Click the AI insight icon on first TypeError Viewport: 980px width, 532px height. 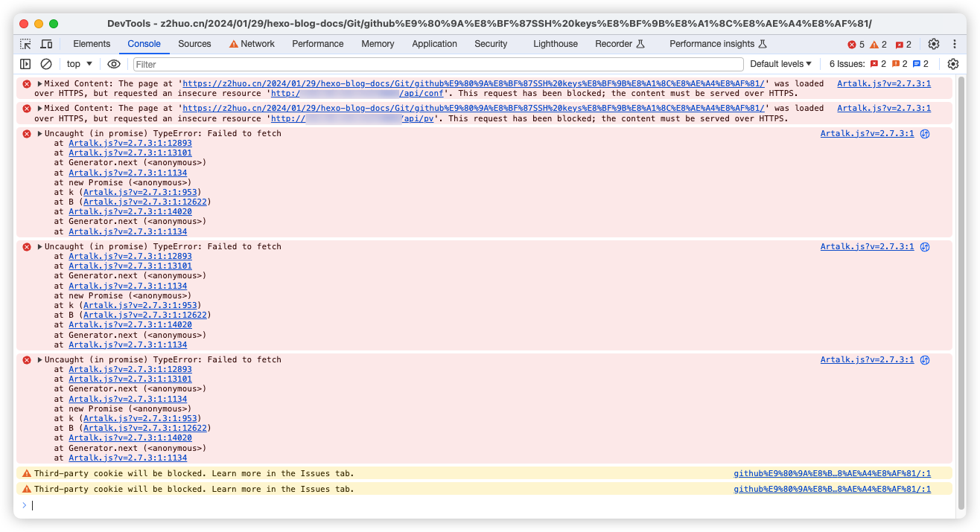[x=925, y=134]
